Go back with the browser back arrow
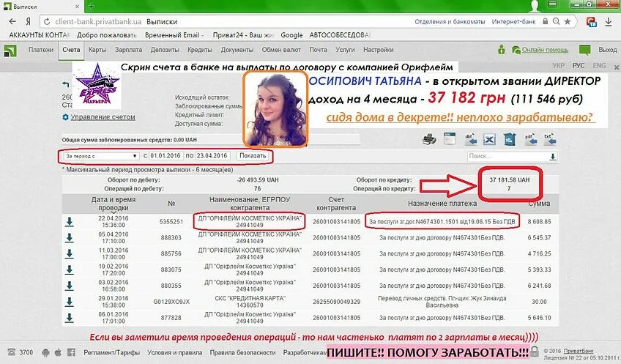This screenshot has height=364, width=621. (12, 21)
